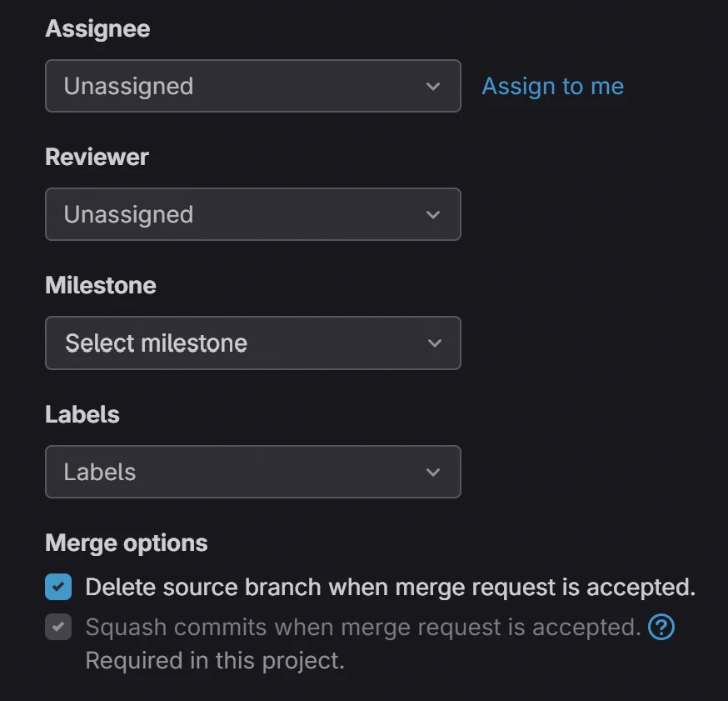728x701 pixels.
Task: Click the chevron arrow in Assignee field
Action: pyautogui.click(x=433, y=86)
